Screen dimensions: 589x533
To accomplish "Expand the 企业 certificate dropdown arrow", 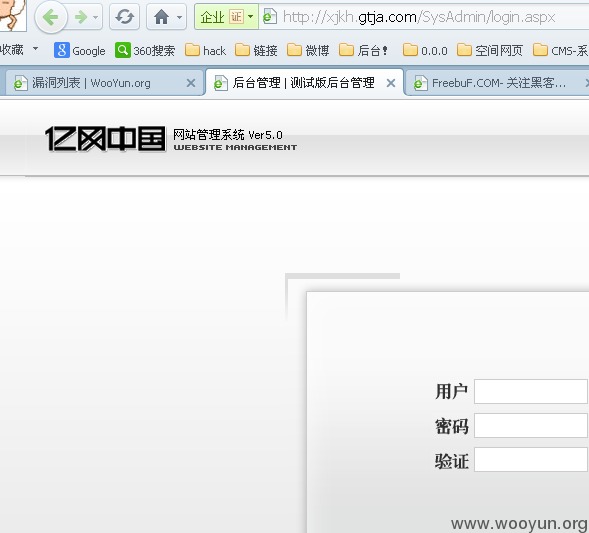I will [251, 17].
